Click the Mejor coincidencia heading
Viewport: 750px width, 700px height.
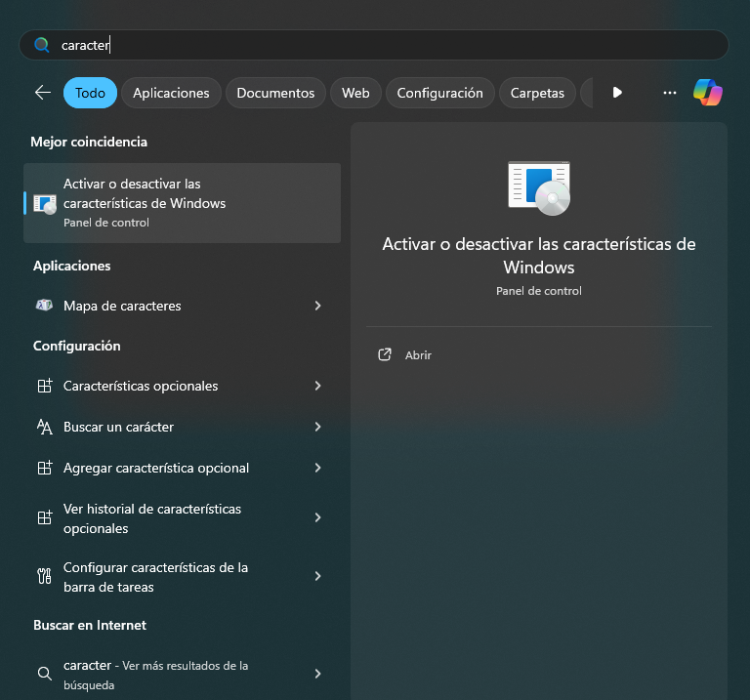coord(89,142)
